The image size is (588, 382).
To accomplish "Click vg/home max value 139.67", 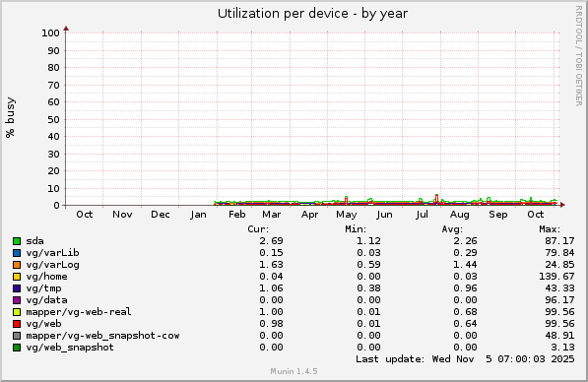I will coord(556,277).
